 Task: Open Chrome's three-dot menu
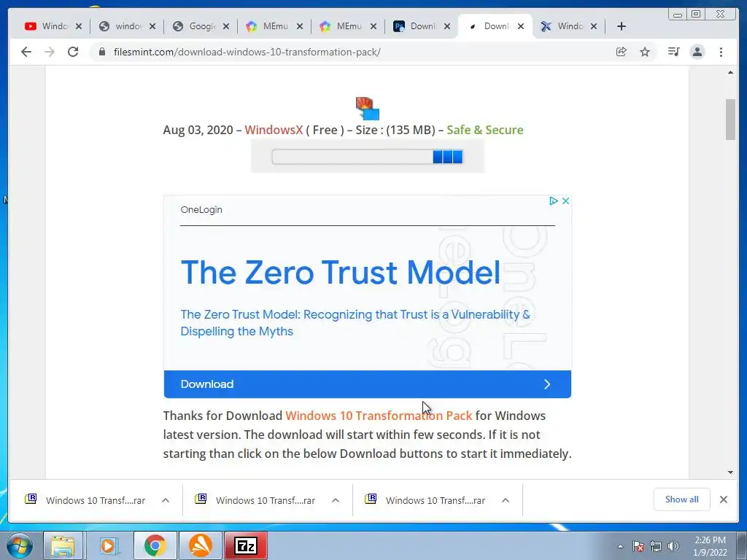[x=721, y=52]
